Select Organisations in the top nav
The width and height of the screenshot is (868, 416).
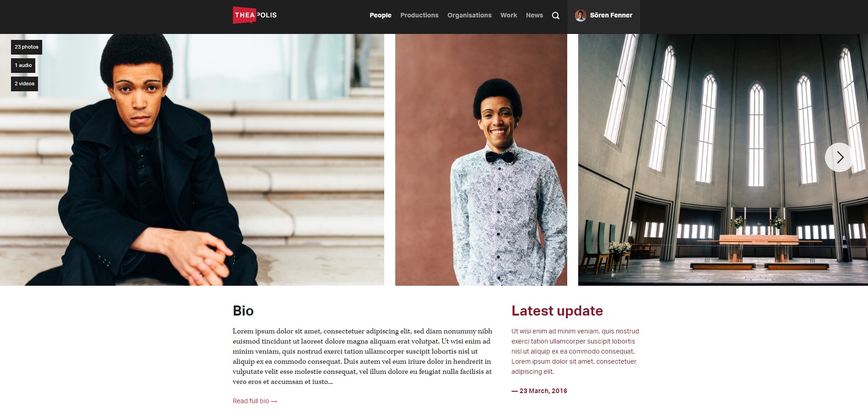(x=469, y=15)
